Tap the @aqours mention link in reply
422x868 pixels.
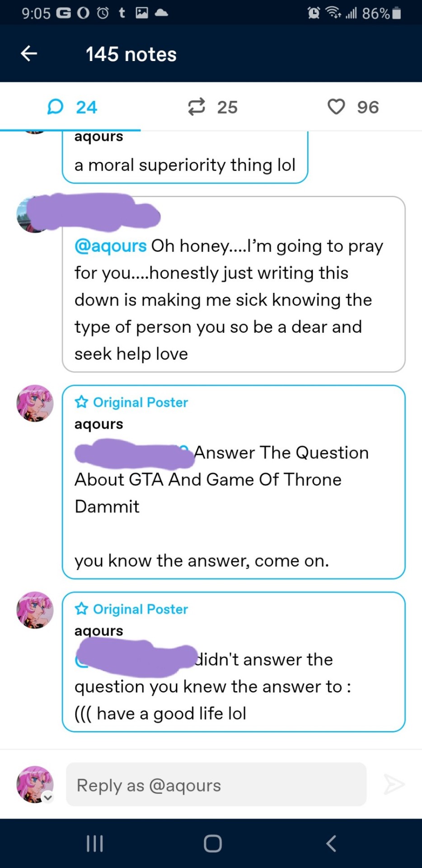(111, 246)
